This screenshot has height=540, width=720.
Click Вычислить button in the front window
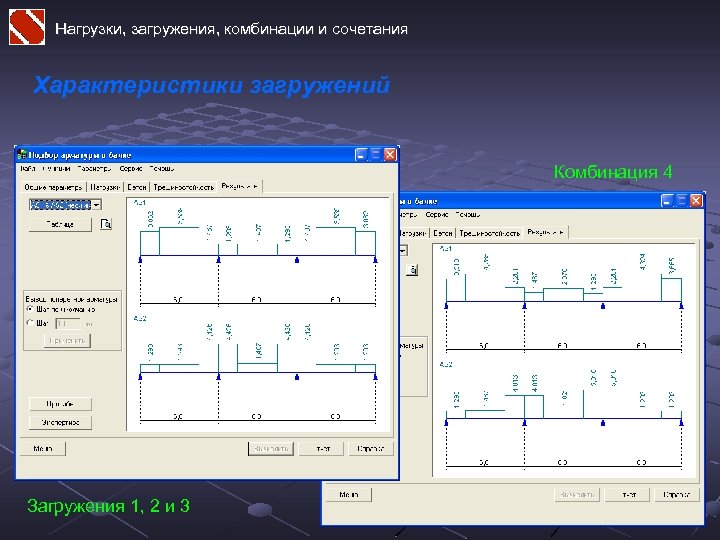[x=271, y=449]
